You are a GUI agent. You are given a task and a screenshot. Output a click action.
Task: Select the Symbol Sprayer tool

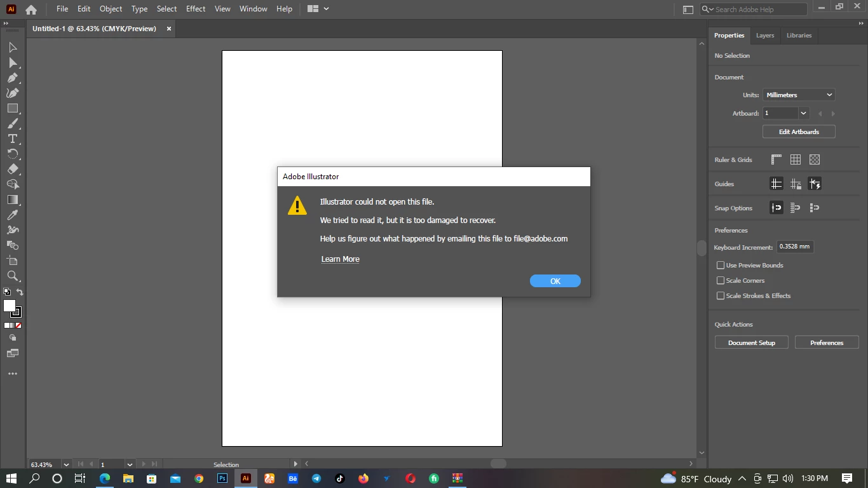click(x=13, y=230)
